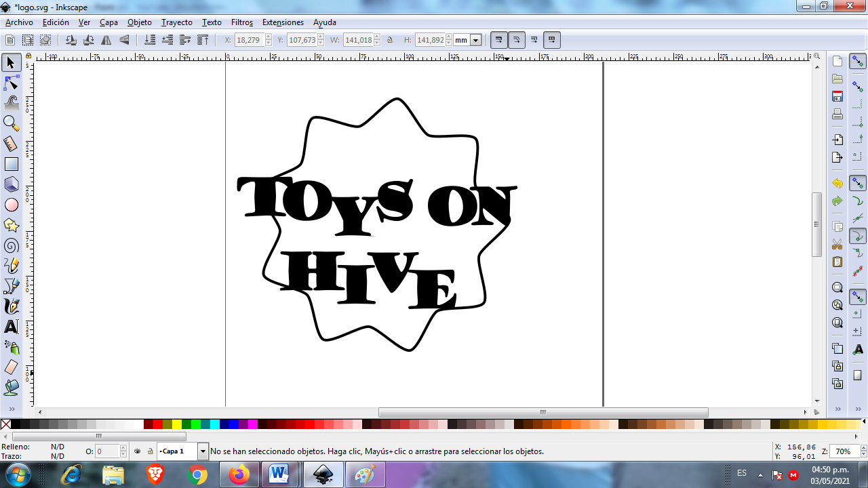Select the Tweak objects tool
This screenshot has width=868, height=488.
point(11,103)
